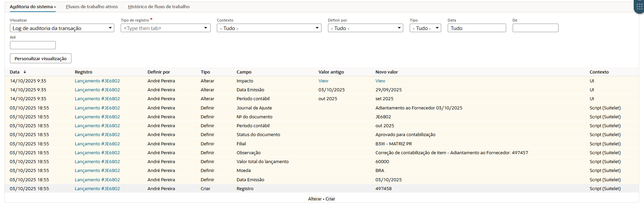Open Lançamento #JE6802 link in Criar row
This screenshot has height=211, width=644.
[97, 189]
